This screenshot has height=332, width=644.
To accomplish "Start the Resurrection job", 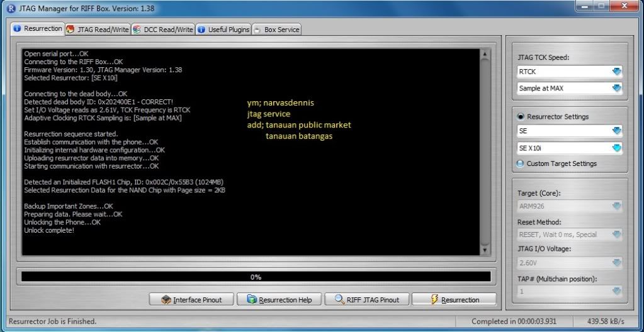I will (x=455, y=299).
